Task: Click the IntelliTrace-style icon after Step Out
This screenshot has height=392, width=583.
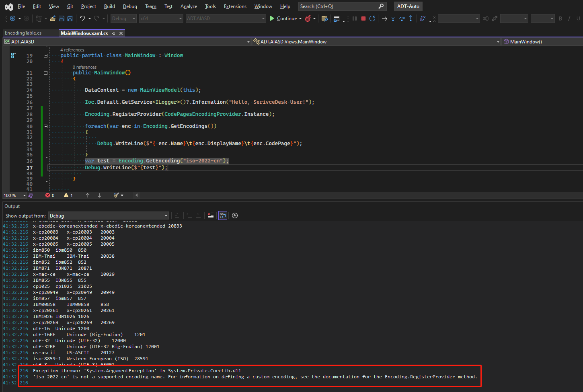Action: [423, 18]
